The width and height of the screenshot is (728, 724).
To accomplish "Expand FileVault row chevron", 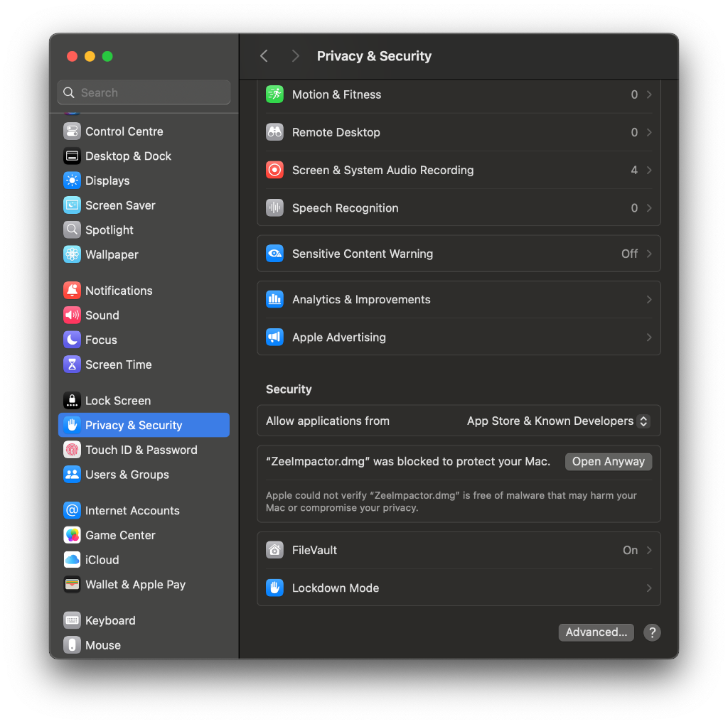I will [x=649, y=551].
